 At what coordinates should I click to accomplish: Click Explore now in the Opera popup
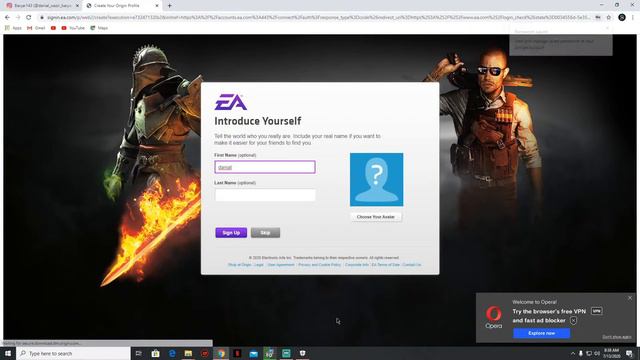[x=542, y=333]
